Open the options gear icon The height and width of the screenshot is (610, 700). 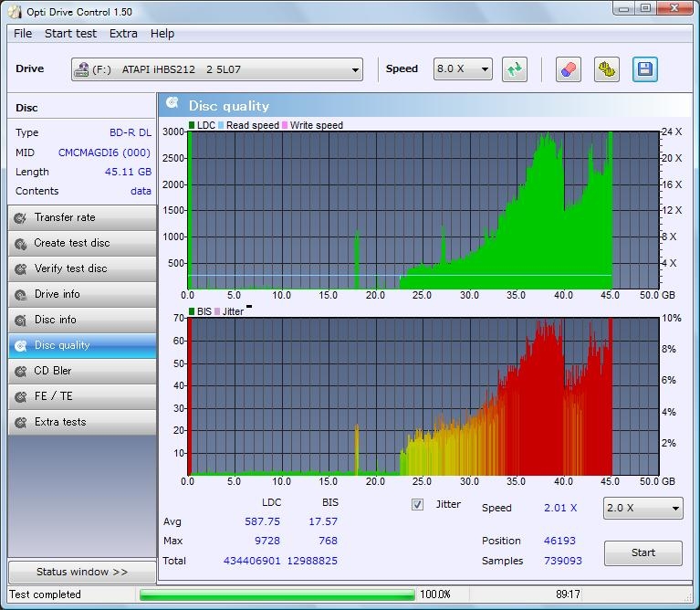(607, 69)
